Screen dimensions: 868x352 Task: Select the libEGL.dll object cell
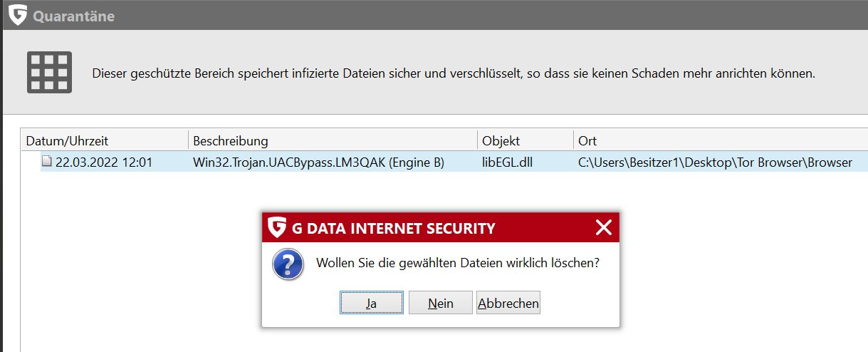tap(507, 162)
